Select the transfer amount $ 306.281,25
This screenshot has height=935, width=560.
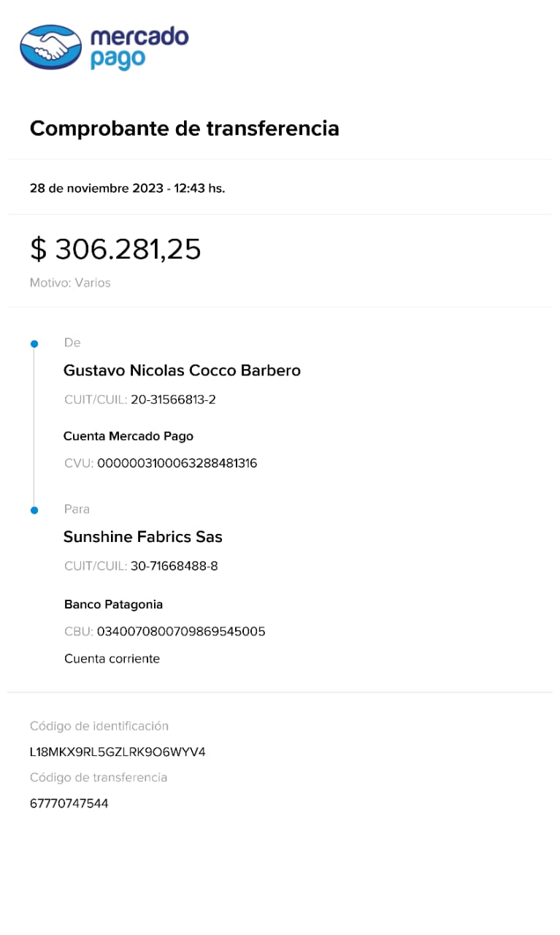[x=115, y=249]
